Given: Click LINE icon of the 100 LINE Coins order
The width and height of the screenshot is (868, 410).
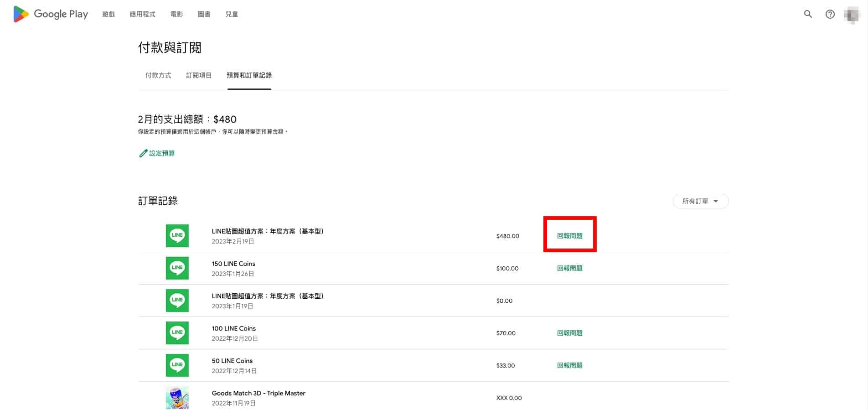Looking at the screenshot, I should (177, 333).
